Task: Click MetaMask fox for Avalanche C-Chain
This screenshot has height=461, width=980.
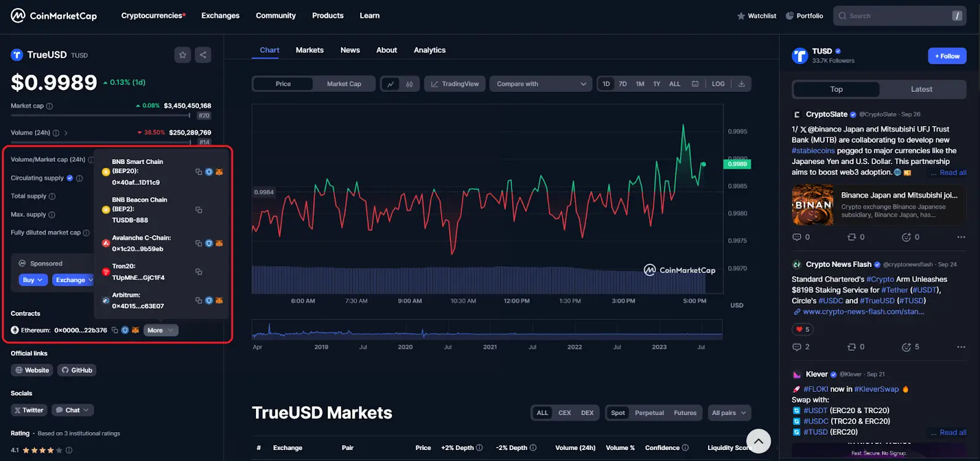Action: coord(219,243)
